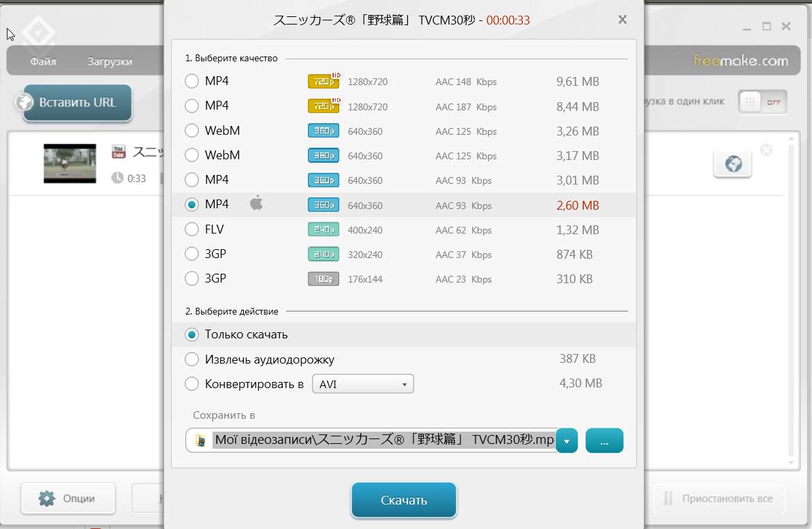The image size is (812, 529).
Task: Click the 720p HD badge in the 8,44 MB row
Action: pyautogui.click(x=324, y=106)
